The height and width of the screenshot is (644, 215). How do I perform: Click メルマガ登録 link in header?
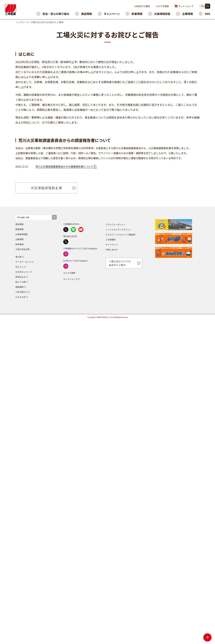[162, 6]
